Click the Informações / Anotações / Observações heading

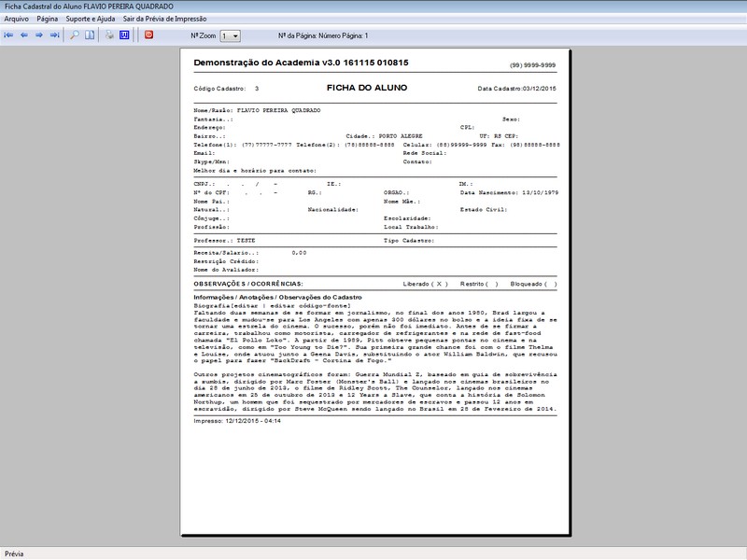point(277,297)
